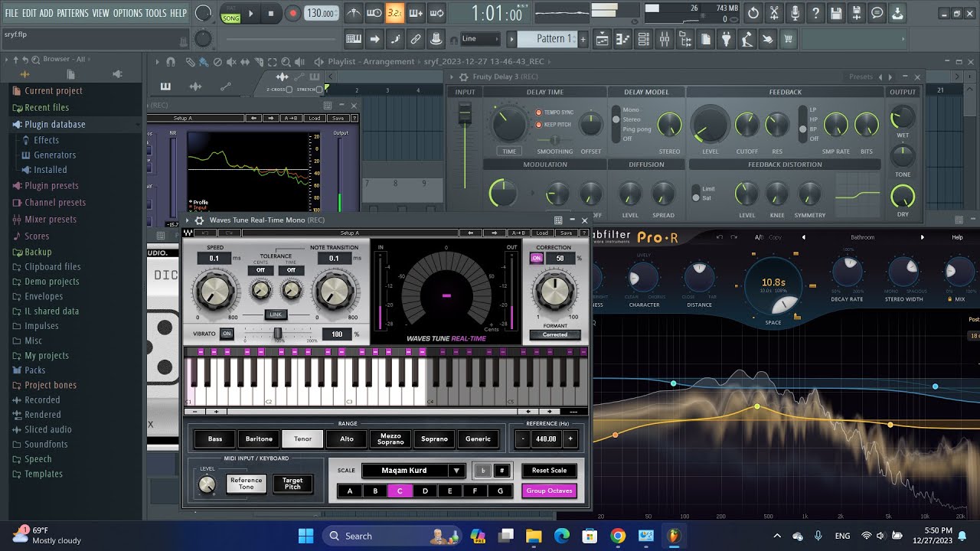Open the Pro-R Help menu
The height and width of the screenshot is (551, 980).
(957, 237)
